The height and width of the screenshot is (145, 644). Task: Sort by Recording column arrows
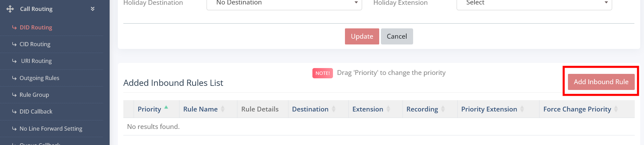443,109
